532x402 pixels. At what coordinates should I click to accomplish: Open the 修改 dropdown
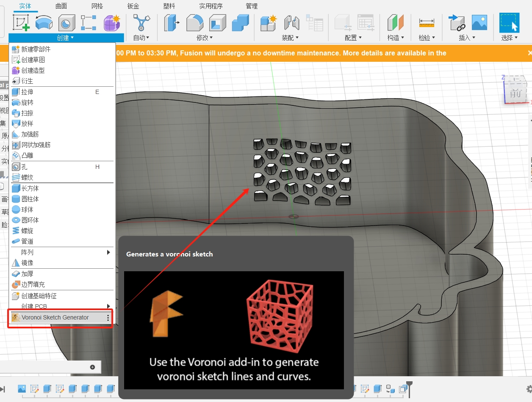click(205, 38)
